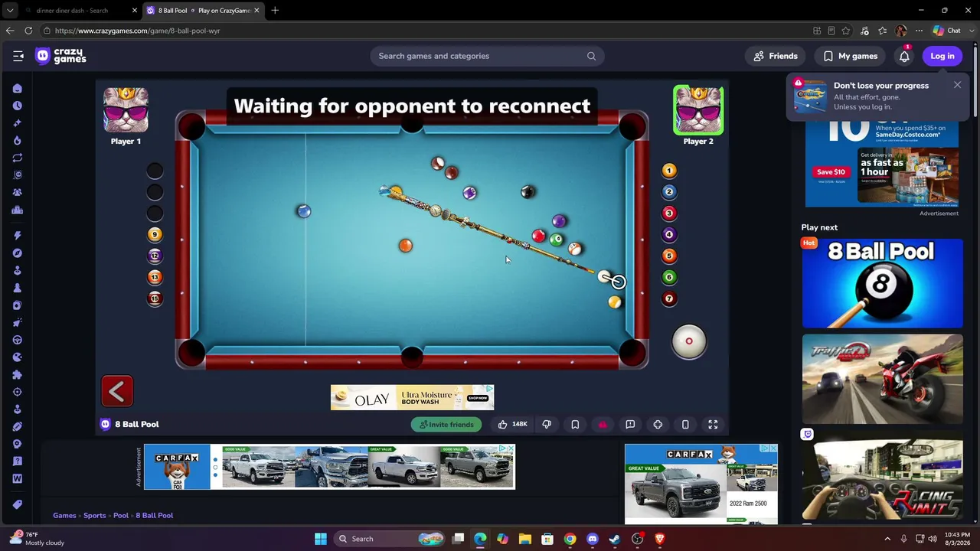Open the Pool breadcrumb link
The width and height of the screenshot is (980, 551).
click(x=121, y=515)
